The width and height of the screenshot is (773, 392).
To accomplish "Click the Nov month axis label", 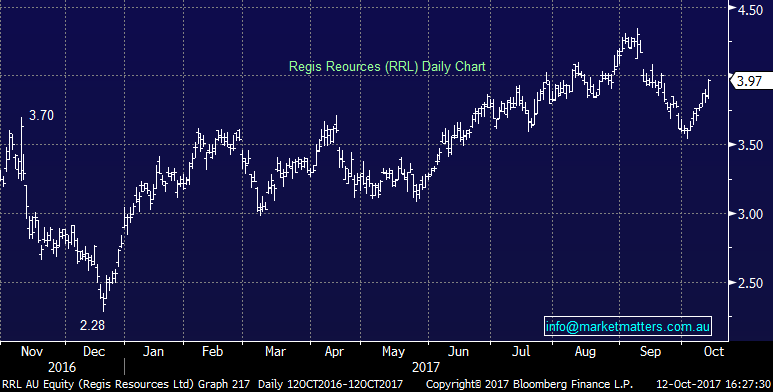I will pos(32,352).
